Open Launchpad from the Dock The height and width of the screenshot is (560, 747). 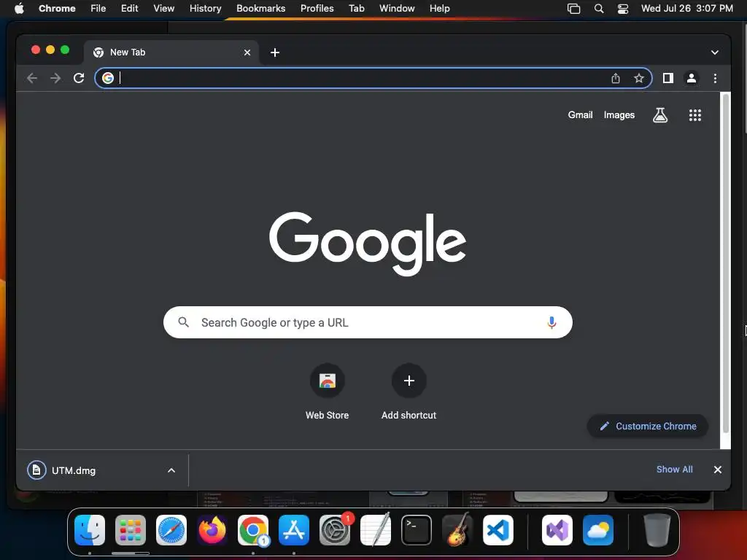click(x=131, y=530)
